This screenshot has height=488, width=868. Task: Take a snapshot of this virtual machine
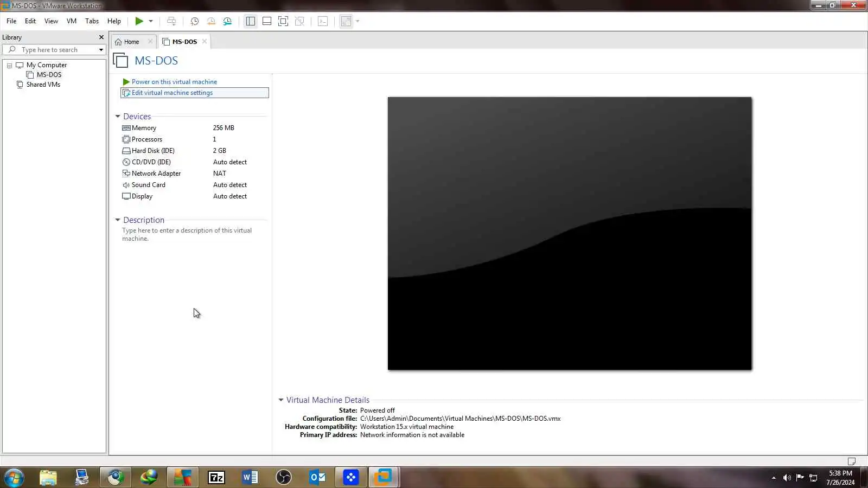(194, 21)
